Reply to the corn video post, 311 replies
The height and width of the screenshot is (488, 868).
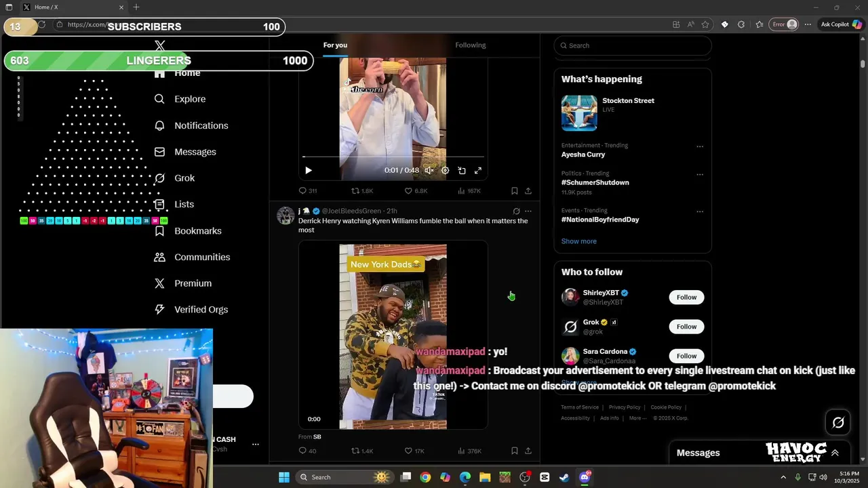[308, 191]
